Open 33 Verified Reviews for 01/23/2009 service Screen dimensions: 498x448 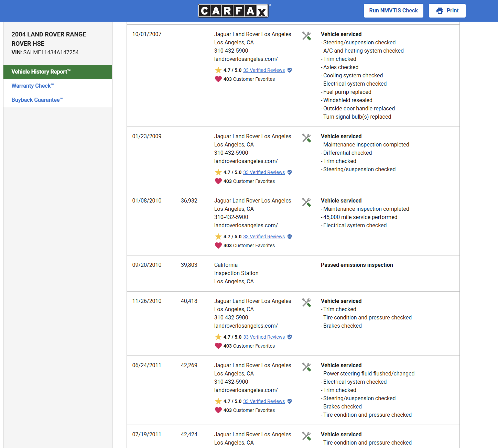click(x=264, y=172)
